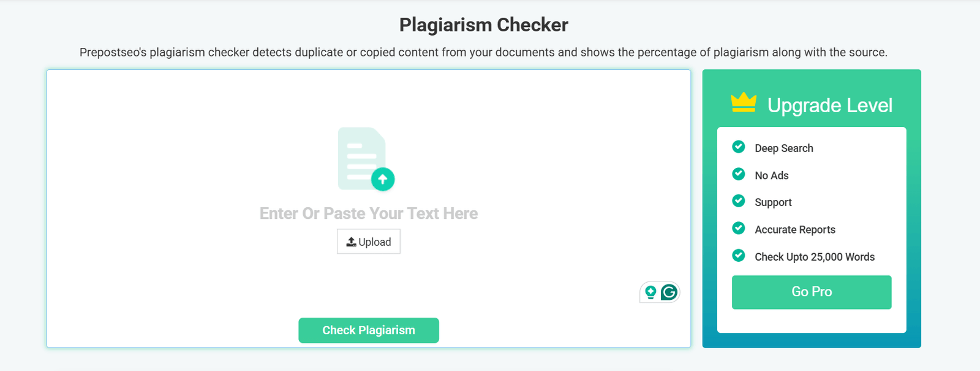The image size is (980, 371).
Task: Open Grammarly suggestions lightbulb icon
Action: point(650,293)
